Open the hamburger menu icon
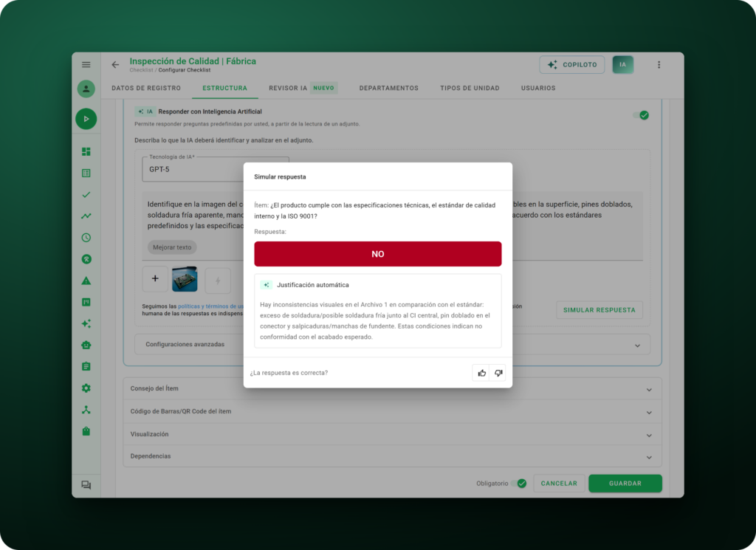Screen dimensions: 756x550 pyautogui.click(x=86, y=64)
